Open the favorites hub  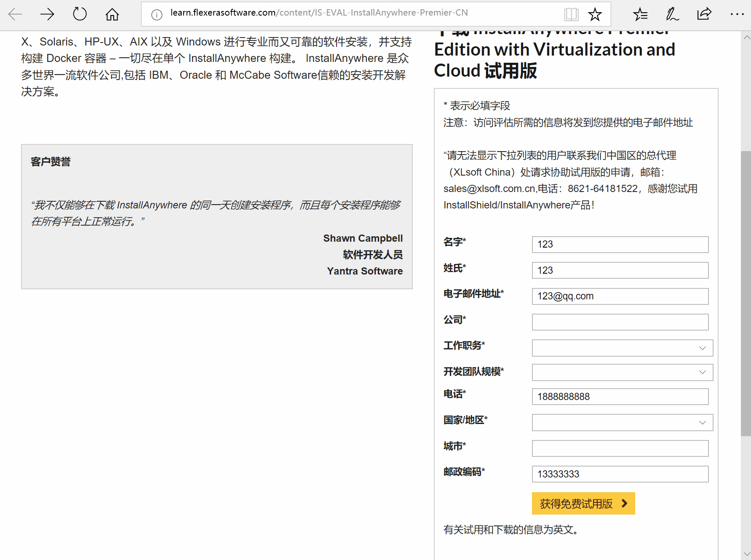[x=640, y=14]
